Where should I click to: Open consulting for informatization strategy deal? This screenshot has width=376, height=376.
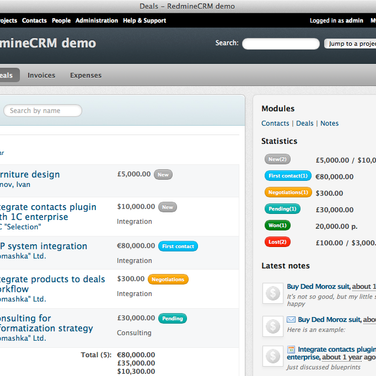[46, 323]
